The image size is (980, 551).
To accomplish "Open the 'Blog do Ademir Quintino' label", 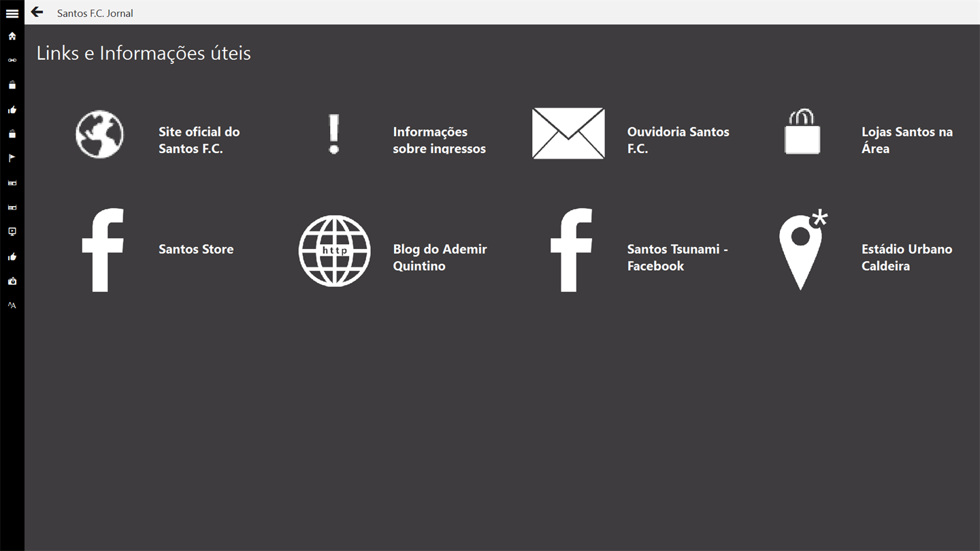I will [x=440, y=257].
